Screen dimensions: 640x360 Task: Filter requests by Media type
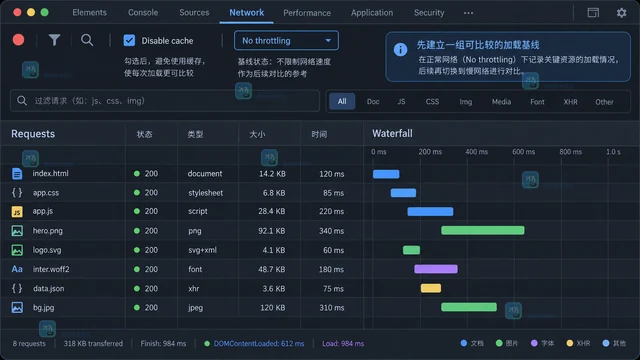[x=501, y=102]
